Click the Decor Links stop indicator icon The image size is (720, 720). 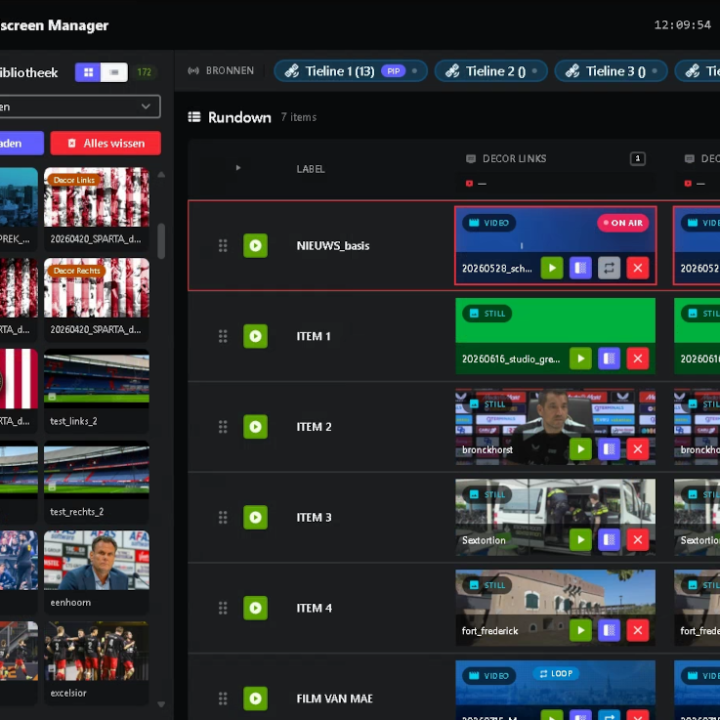[x=469, y=184]
